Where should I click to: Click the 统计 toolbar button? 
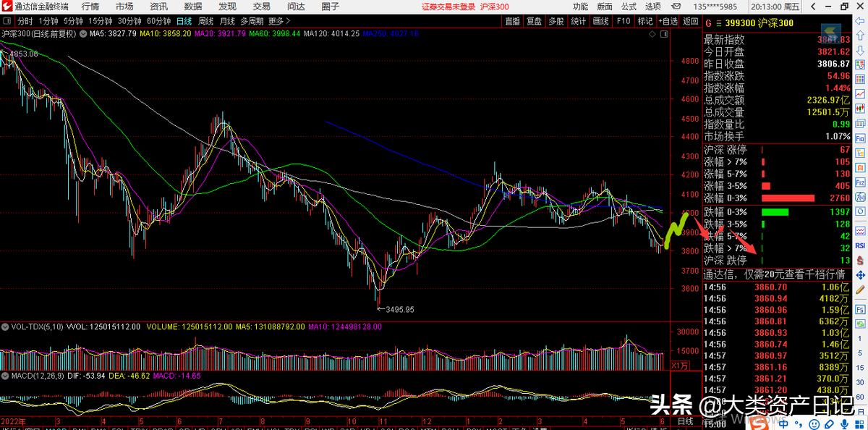[578, 22]
